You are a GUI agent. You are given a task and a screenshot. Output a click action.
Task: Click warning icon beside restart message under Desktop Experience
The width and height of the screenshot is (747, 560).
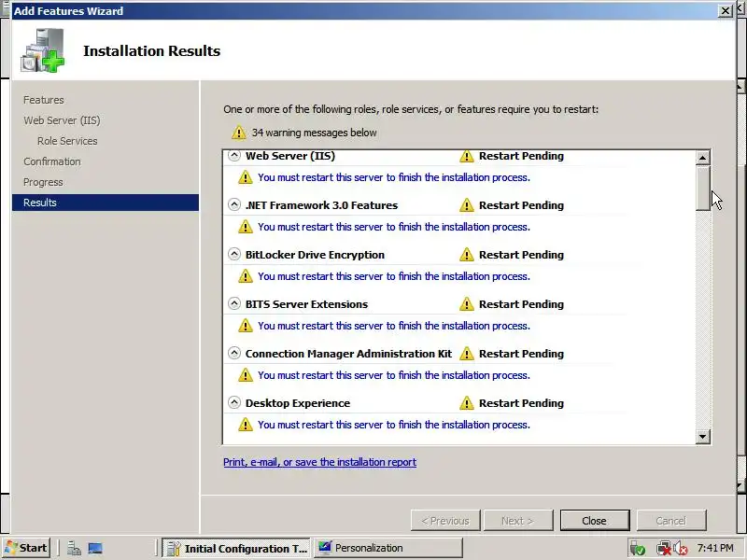click(246, 425)
